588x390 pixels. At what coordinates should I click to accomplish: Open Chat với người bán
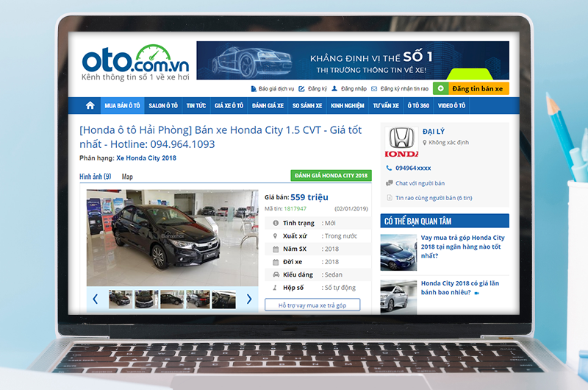[420, 183]
